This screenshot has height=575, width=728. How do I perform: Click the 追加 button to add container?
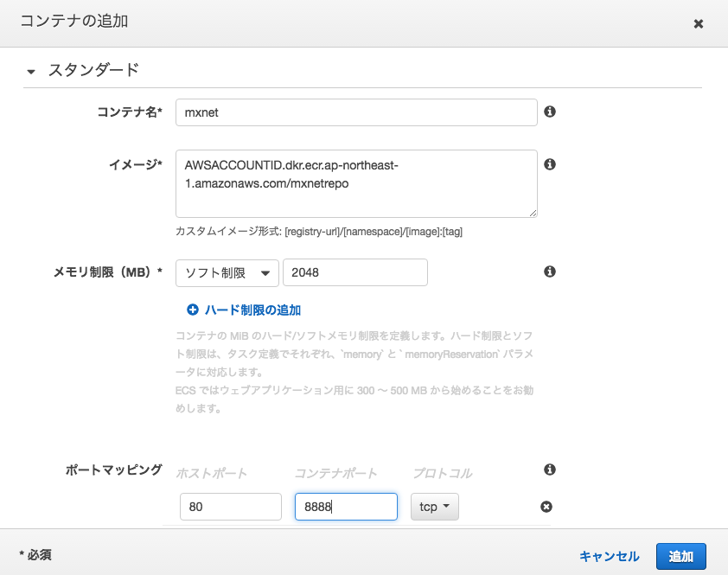680,556
